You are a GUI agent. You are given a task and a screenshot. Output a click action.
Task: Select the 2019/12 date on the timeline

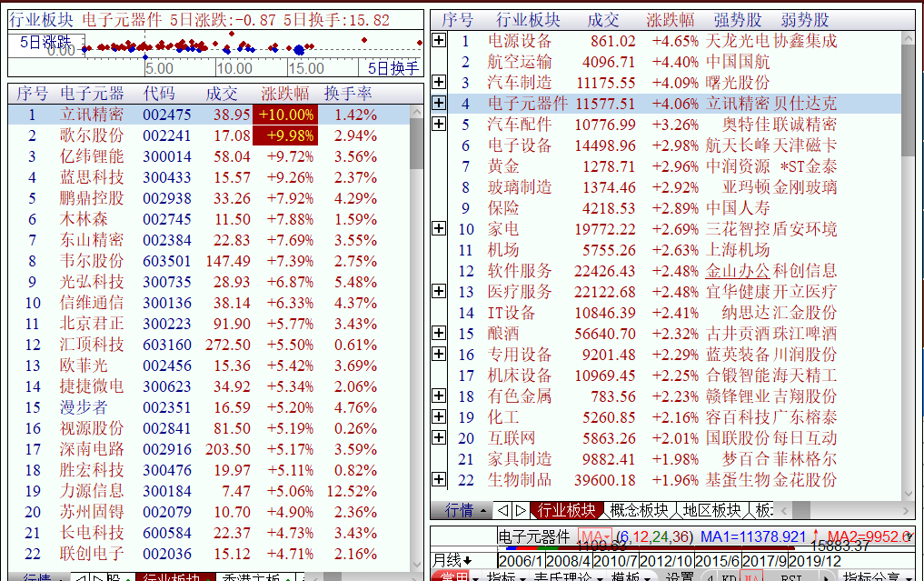pyautogui.click(x=815, y=561)
